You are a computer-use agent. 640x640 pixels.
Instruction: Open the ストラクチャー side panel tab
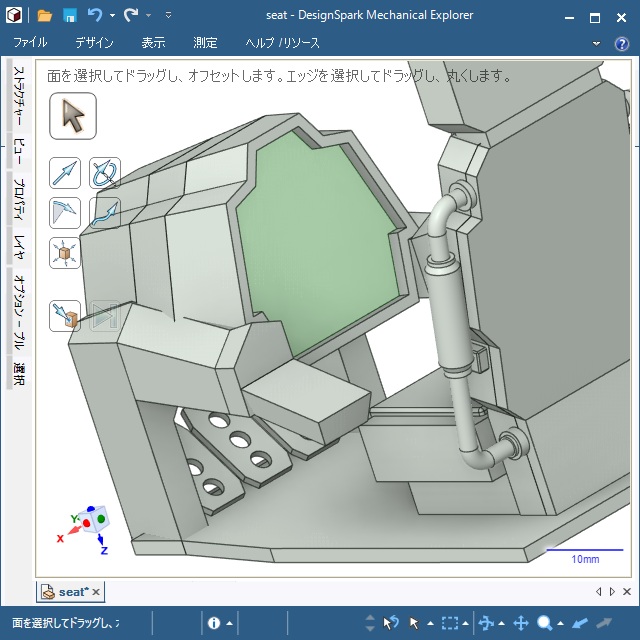pos(18,98)
